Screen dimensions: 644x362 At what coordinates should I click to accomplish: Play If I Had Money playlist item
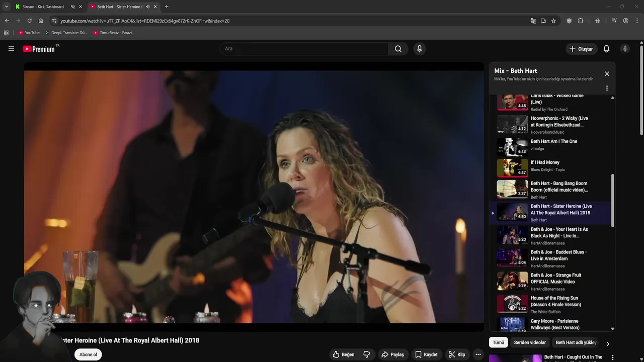pos(551,168)
